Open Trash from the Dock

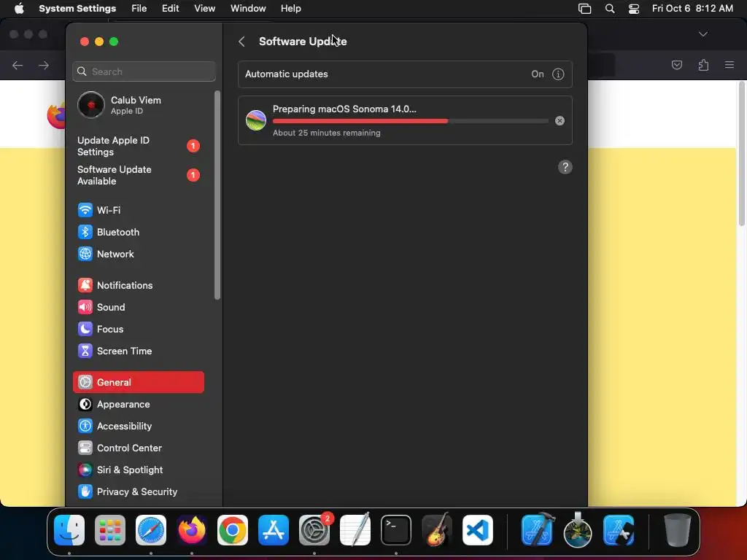677,530
